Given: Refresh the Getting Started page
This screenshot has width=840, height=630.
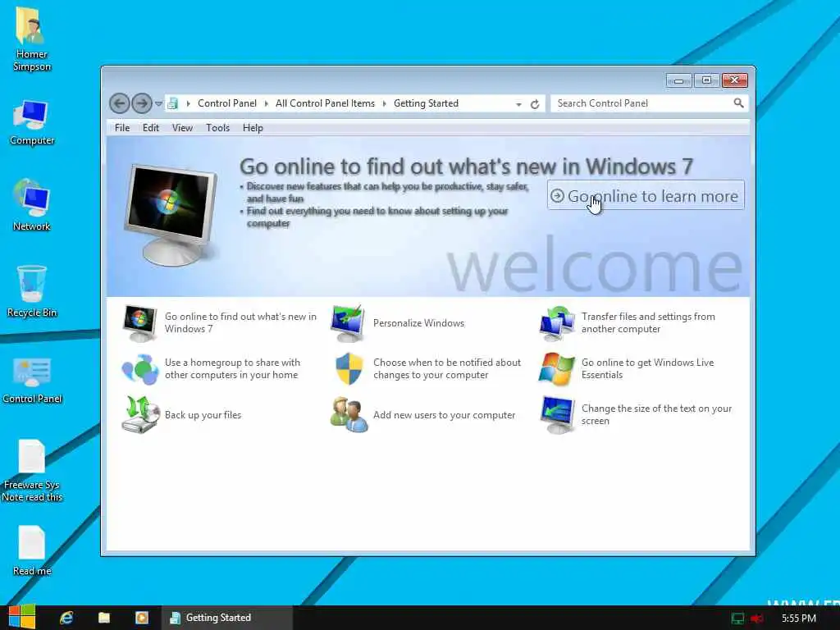Looking at the screenshot, I should pos(535,104).
